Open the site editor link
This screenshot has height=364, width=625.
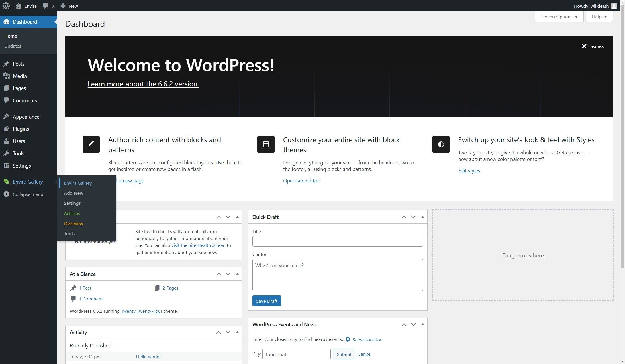(x=301, y=181)
